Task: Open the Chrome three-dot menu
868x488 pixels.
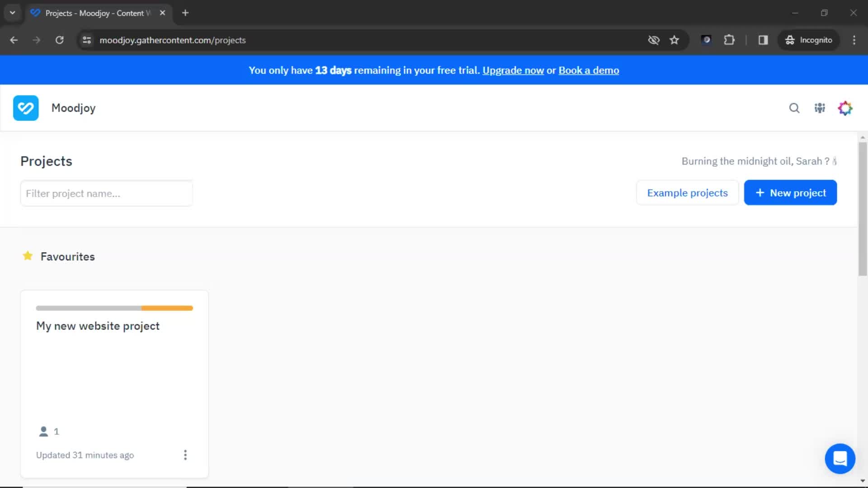Action: coord(854,40)
